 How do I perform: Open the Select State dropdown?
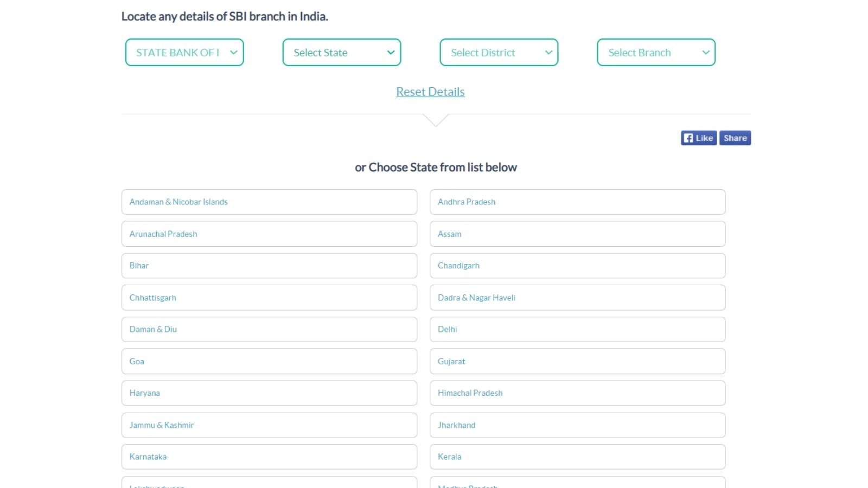tap(342, 53)
